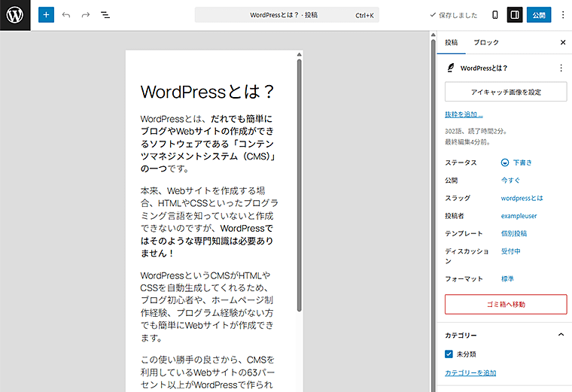Switch to the ブロック tab
Image resolution: width=572 pixels, height=392 pixels.
coord(486,43)
